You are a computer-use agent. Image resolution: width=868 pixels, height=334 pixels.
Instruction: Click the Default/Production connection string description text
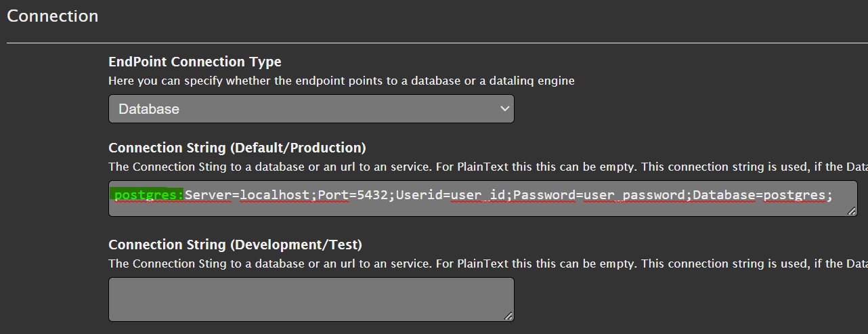[x=488, y=167]
